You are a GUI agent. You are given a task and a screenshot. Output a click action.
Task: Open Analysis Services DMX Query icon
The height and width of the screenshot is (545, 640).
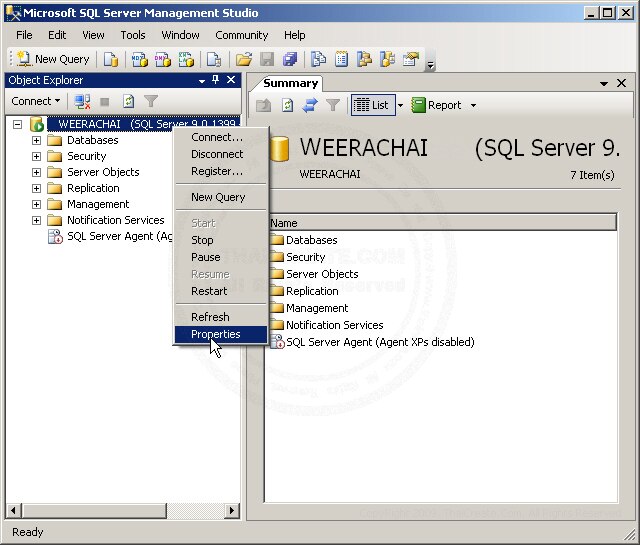coord(162,60)
